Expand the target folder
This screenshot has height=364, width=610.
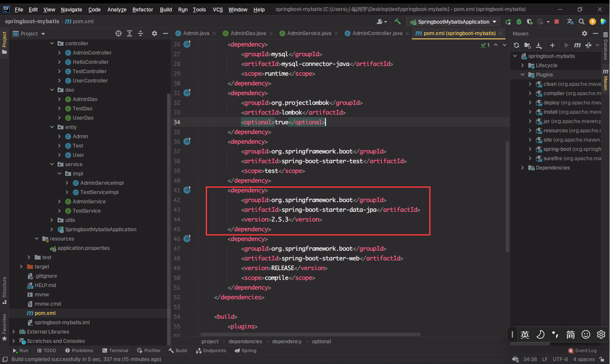pyautogui.click(x=21, y=266)
